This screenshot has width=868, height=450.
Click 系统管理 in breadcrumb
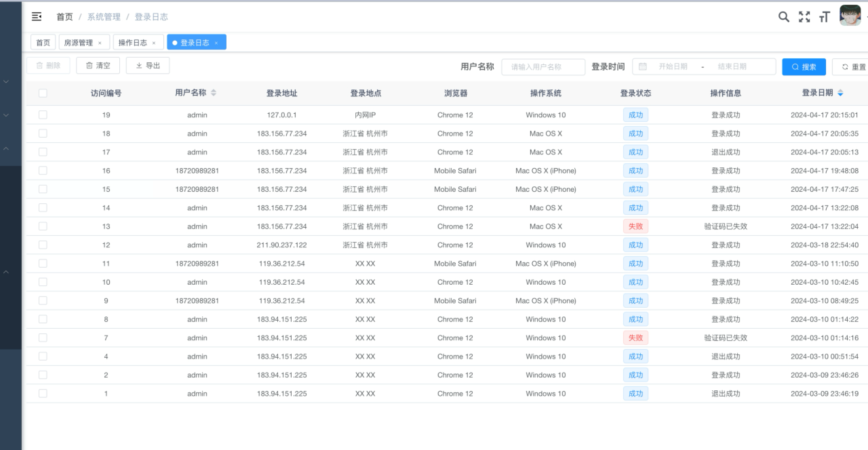(x=104, y=17)
